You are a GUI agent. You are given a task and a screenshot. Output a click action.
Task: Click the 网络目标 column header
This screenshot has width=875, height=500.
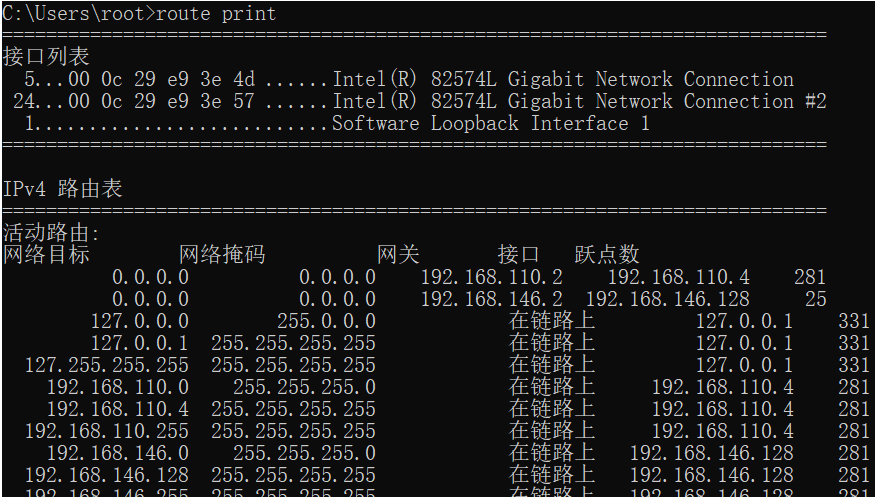point(46,254)
